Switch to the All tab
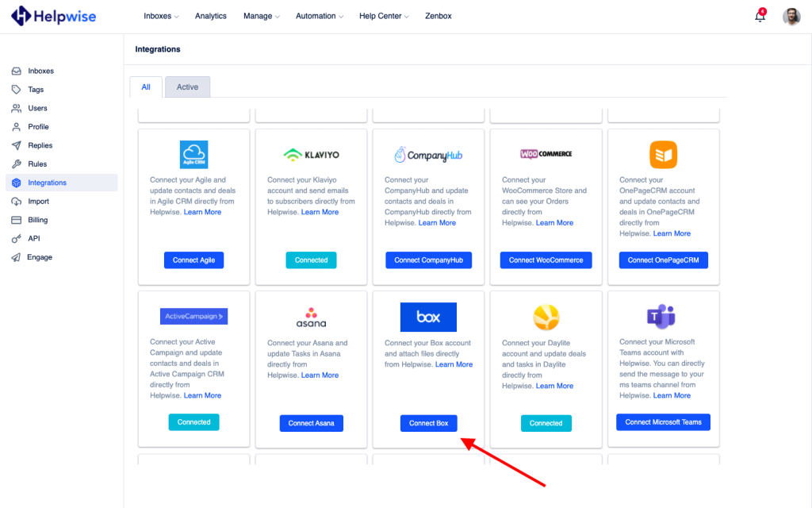The width and height of the screenshot is (812, 508). 146,87
